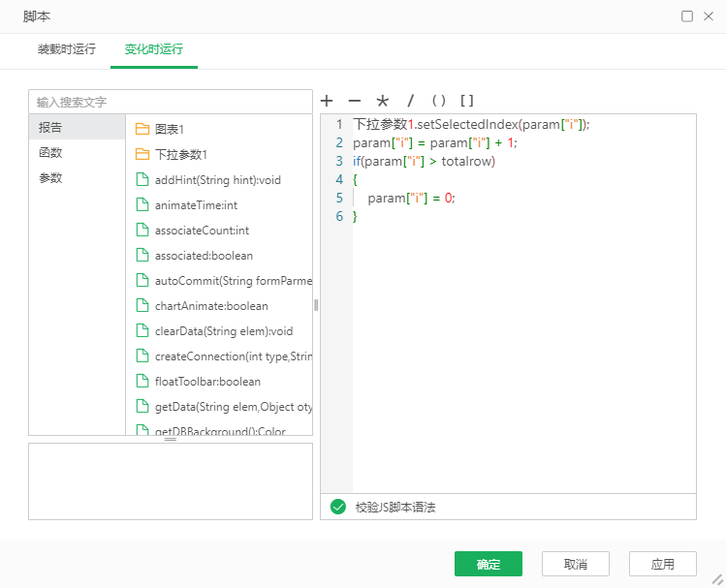Open the 下拉参数1 tree item
726x588 pixels.
181,154
